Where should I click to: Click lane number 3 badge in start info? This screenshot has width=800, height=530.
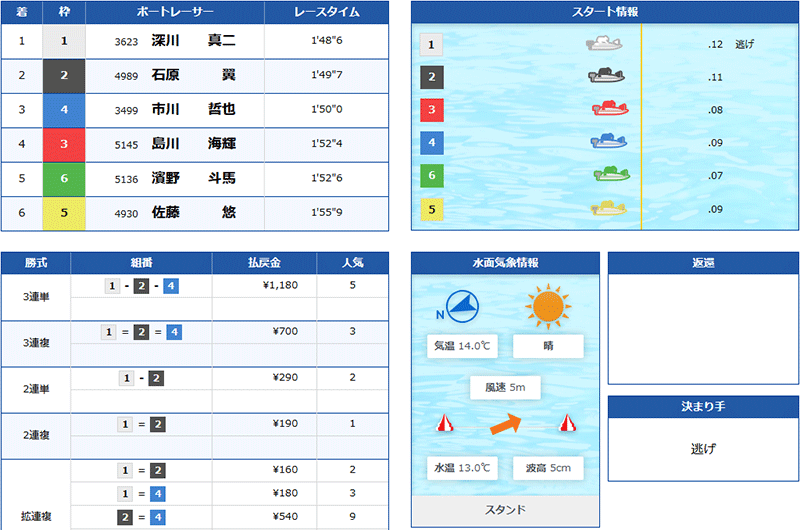[432, 110]
